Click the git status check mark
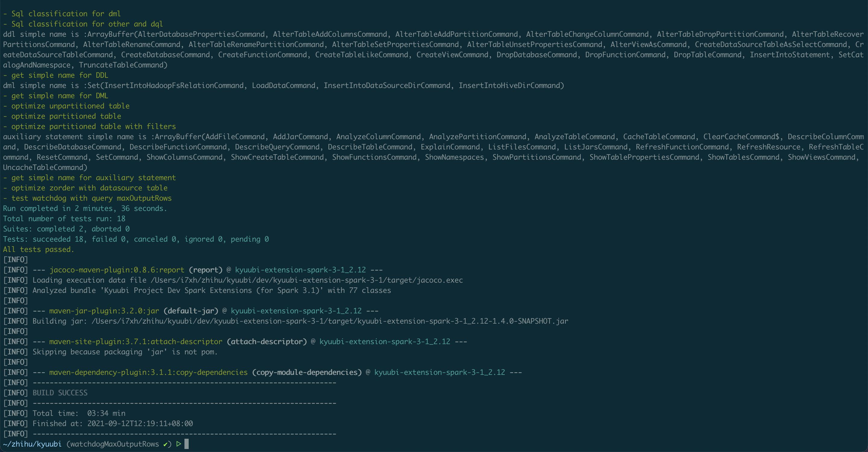The height and width of the screenshot is (452, 868). 165,444
